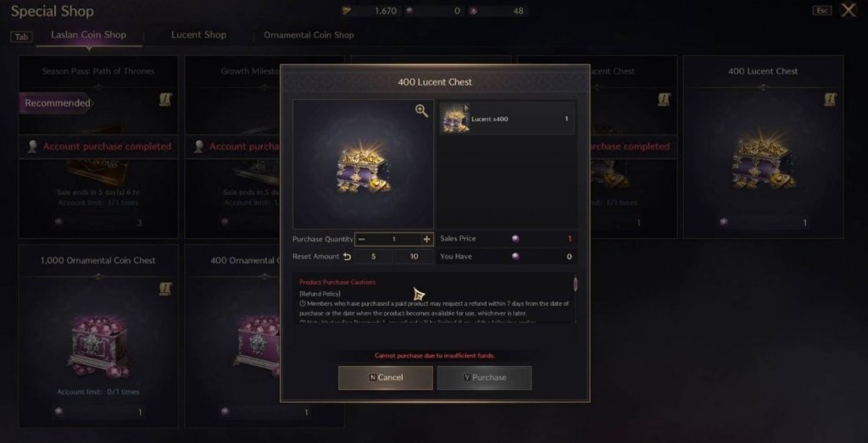The width and height of the screenshot is (868, 443).
Task: Click the Esc key indicator
Action: pyautogui.click(x=821, y=10)
